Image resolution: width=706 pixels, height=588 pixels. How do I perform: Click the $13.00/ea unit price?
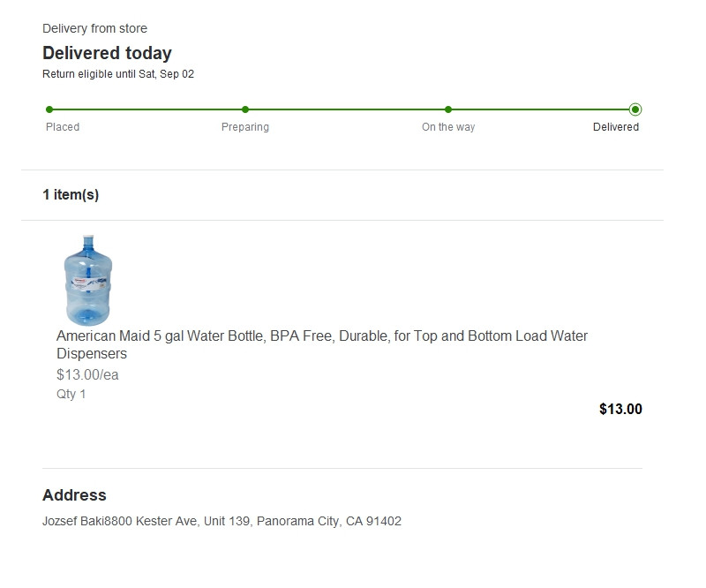coord(87,374)
